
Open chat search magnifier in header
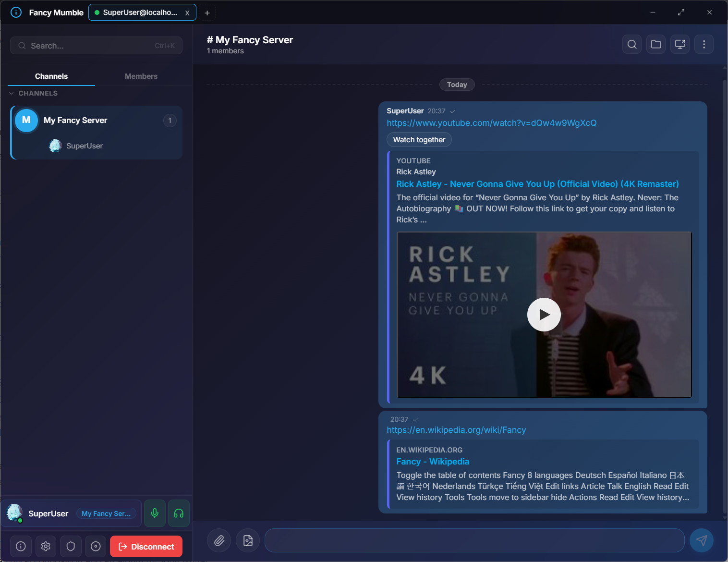tap(632, 45)
